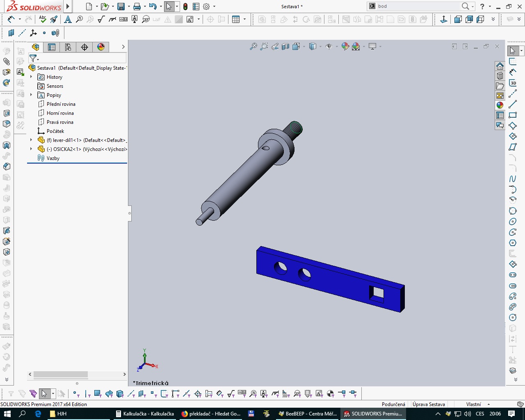Insert a Surface Finish symbol
525x420 pixels.
[x=101, y=19]
